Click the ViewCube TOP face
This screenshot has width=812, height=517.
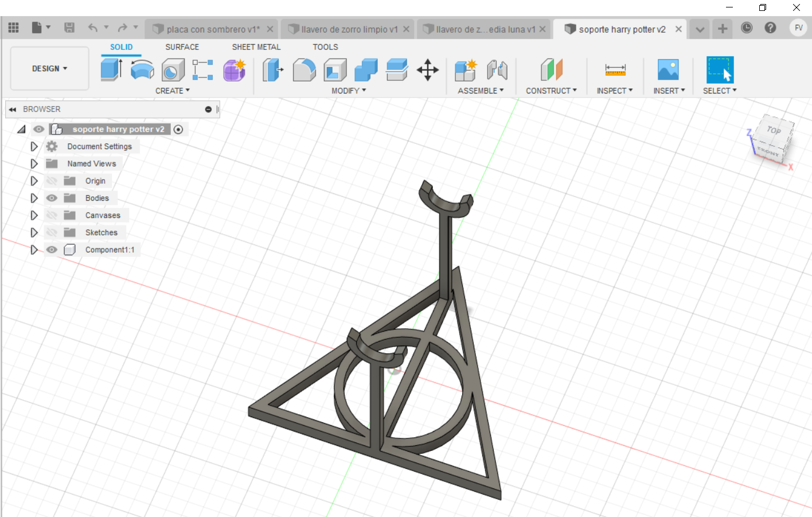click(774, 130)
